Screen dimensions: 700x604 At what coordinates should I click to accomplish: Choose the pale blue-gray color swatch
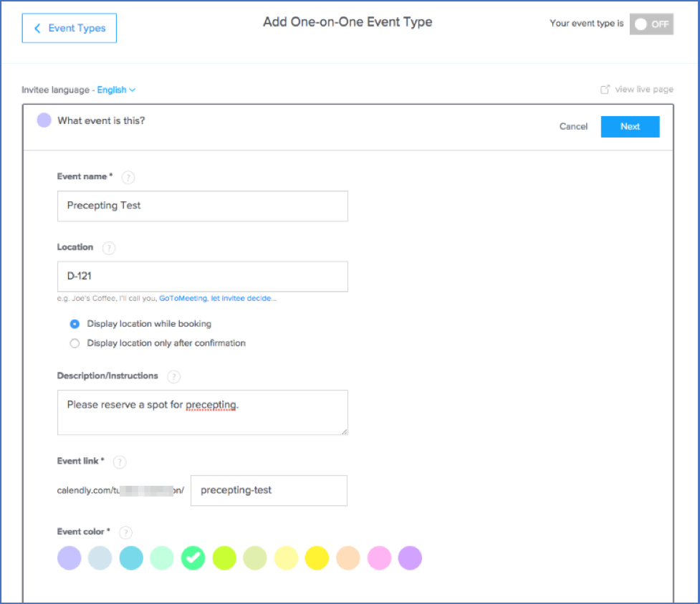pos(100,558)
